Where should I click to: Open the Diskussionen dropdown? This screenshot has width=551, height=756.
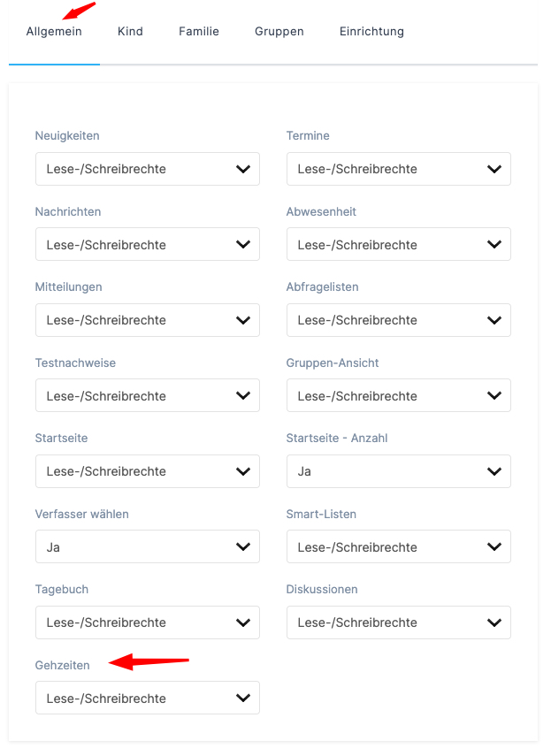point(399,622)
